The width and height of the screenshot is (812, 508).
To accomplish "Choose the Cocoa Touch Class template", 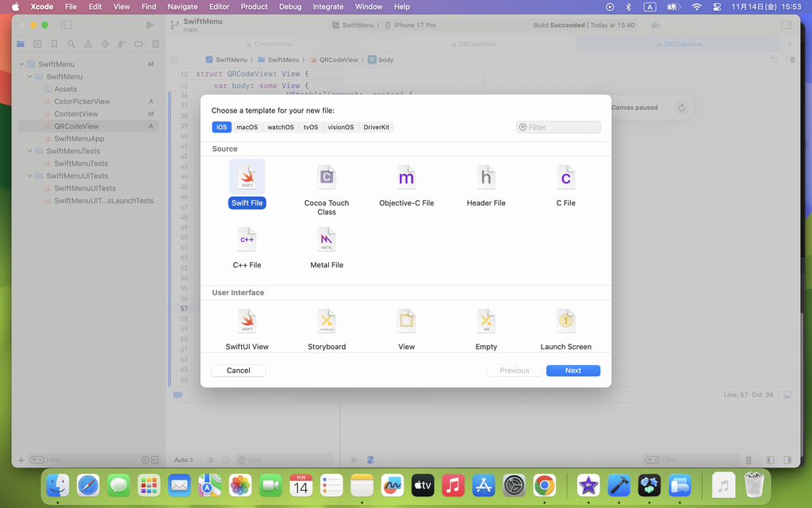I will pos(327,177).
